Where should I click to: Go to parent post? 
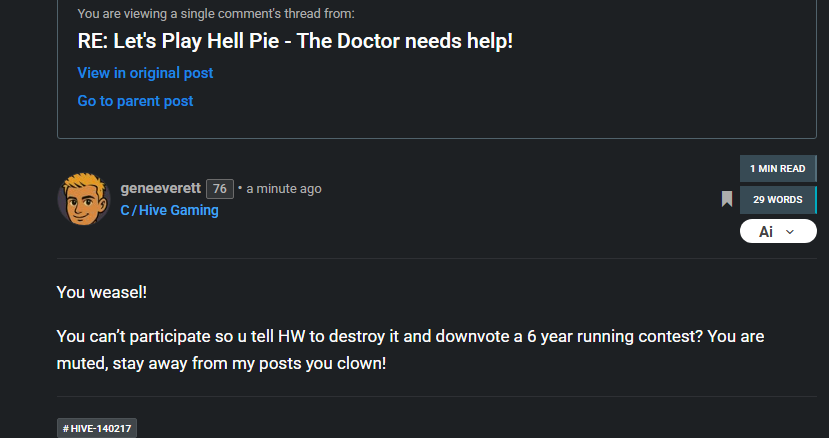click(x=135, y=101)
